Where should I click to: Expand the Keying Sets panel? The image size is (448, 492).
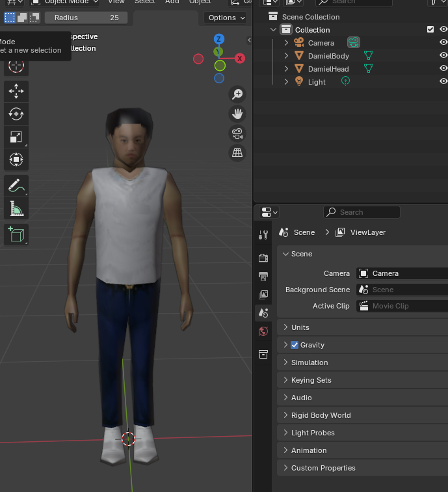363,380
